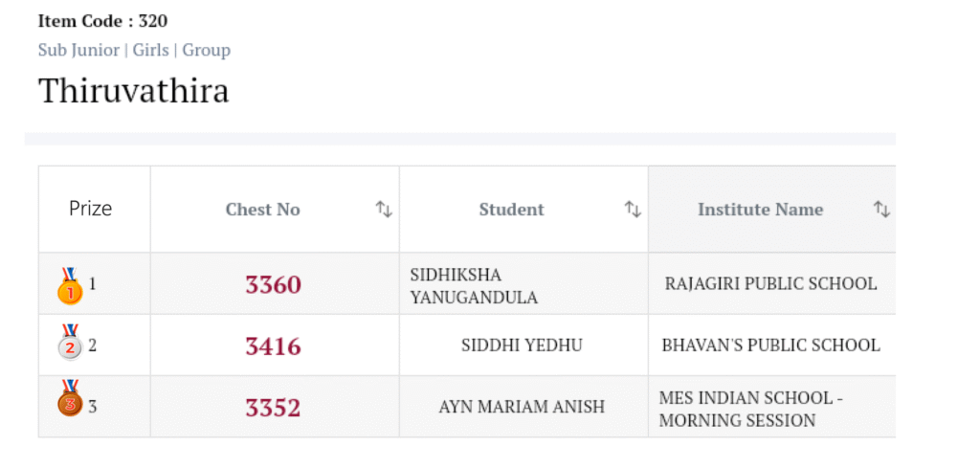Click the Institute Name column header
This screenshot has width=980, height=468.
tap(760, 209)
